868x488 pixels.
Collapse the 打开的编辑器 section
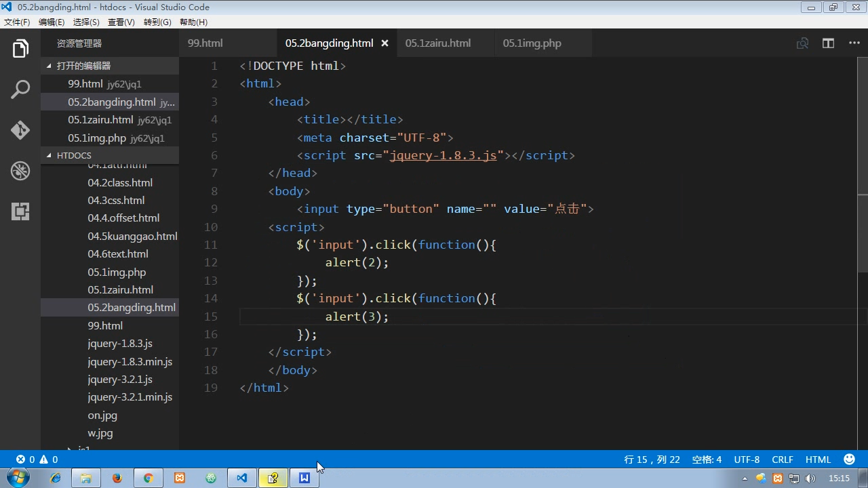coord(110,66)
